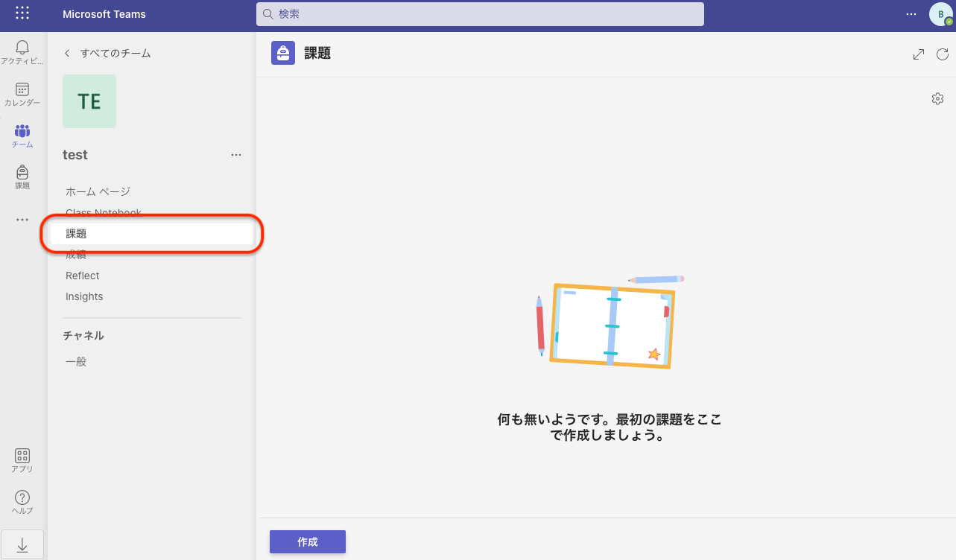
Task: Click the 検索 search field
Action: 480,14
